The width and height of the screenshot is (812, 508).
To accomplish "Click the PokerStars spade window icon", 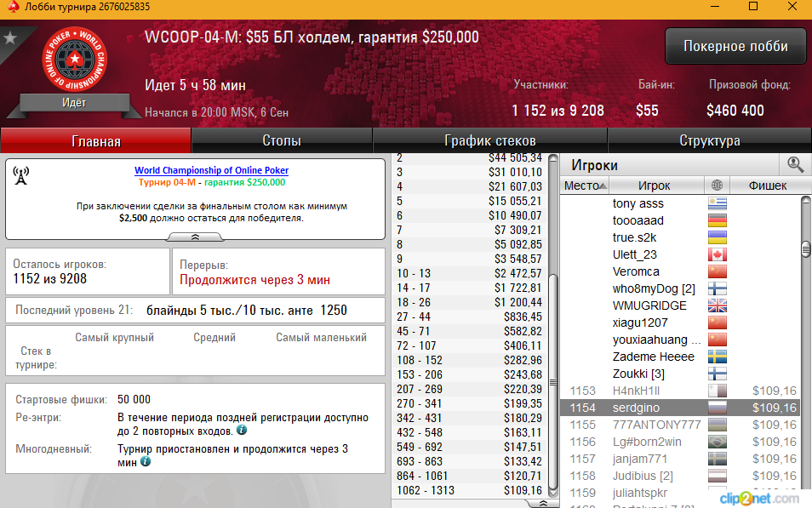I will click(x=13, y=7).
